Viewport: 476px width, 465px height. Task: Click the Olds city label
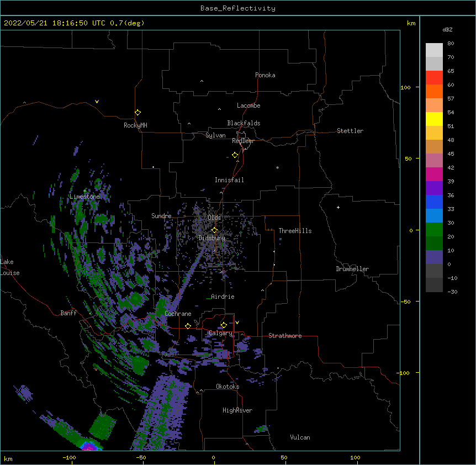tap(214, 218)
